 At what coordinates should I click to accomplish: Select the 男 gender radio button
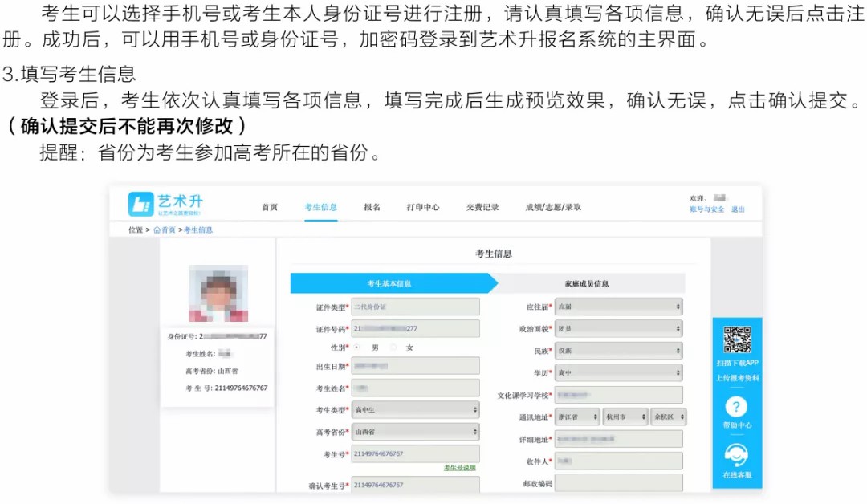(356, 348)
